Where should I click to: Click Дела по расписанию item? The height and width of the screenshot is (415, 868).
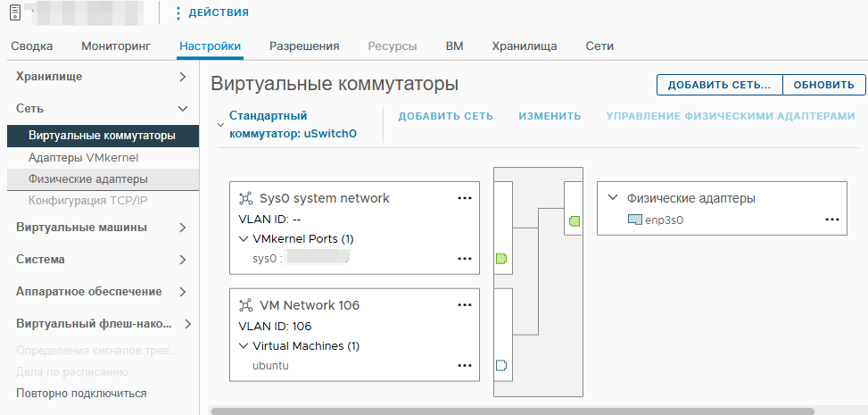pyautogui.click(x=72, y=372)
